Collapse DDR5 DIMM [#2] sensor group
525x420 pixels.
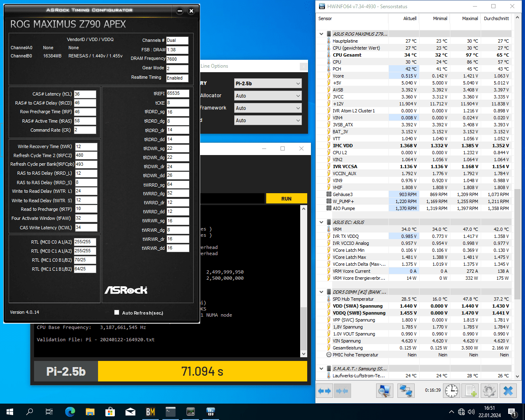click(x=321, y=292)
